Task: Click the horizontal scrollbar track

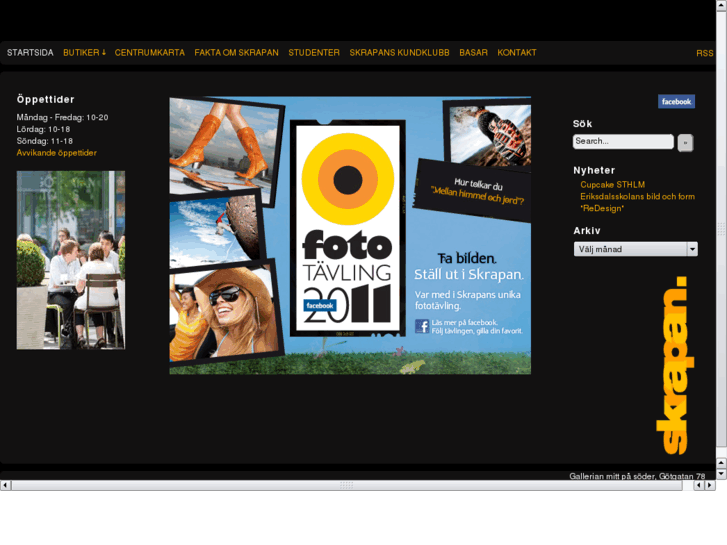Action: pyautogui.click(x=346, y=485)
